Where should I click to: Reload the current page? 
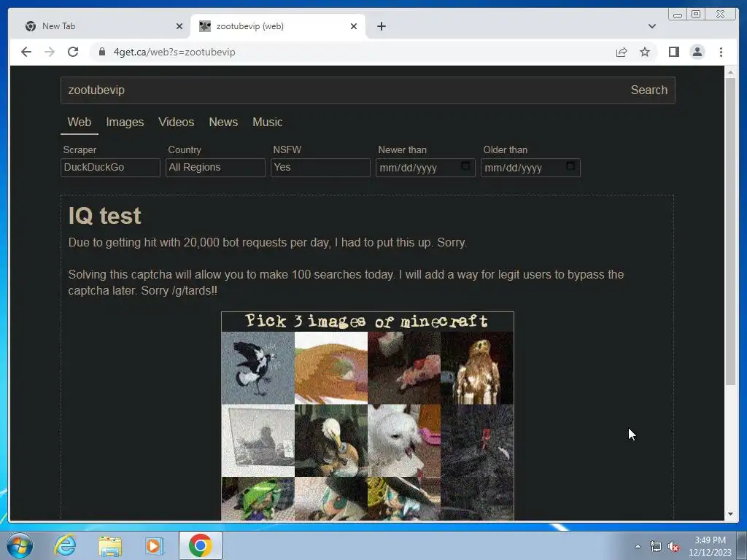click(73, 52)
